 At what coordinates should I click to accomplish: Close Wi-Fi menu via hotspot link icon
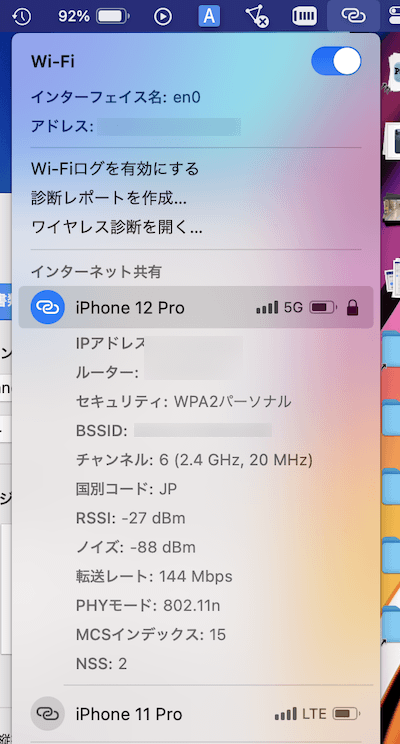[x=353, y=16]
